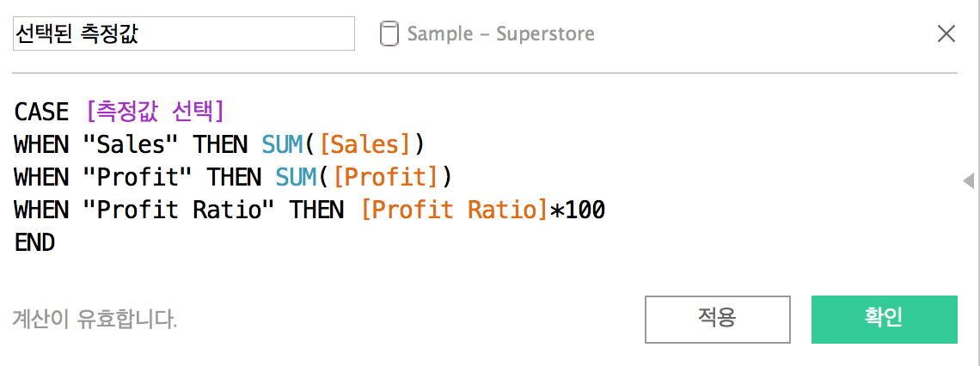This screenshot has height=366, width=980.
Task: Click the orange [Profit] field reference
Action: point(385,178)
